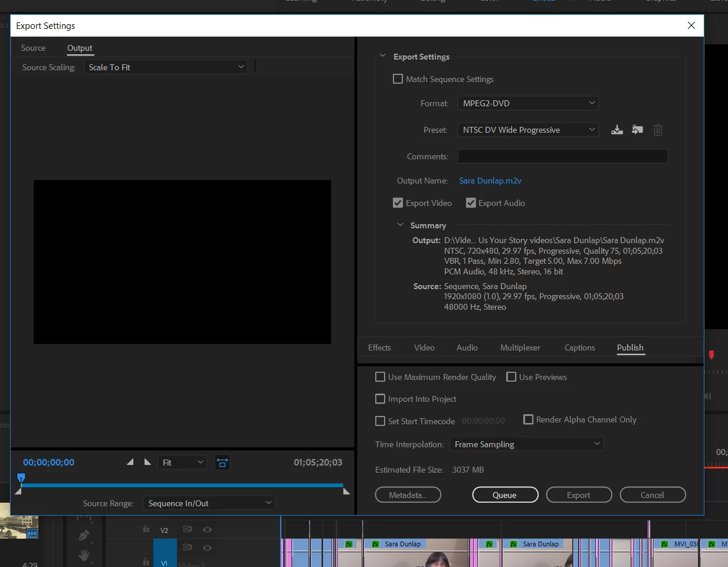
Task: Click the disabled start timecode field
Action: [x=484, y=421]
